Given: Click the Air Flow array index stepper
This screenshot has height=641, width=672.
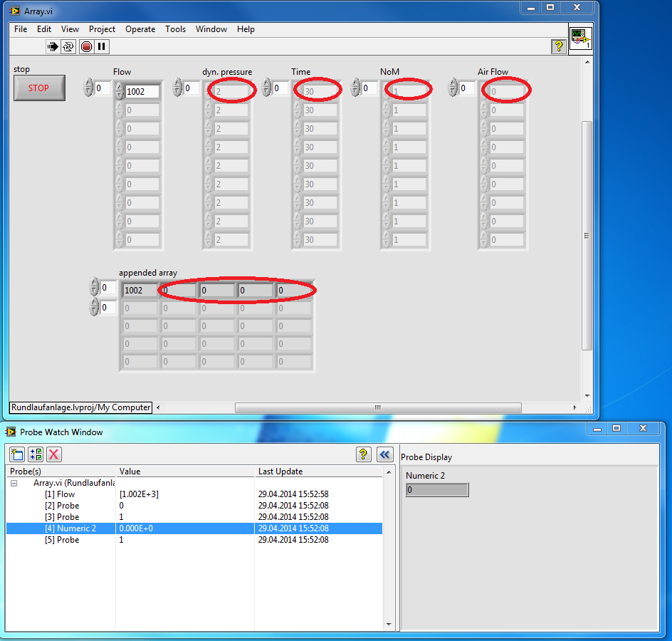Looking at the screenshot, I should pos(453,88).
